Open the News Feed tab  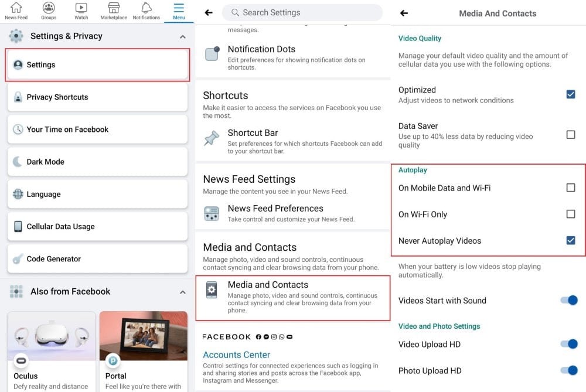(16, 11)
